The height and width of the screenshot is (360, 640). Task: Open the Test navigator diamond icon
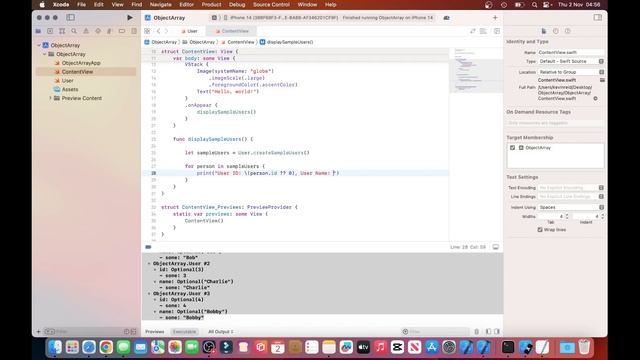point(98,31)
